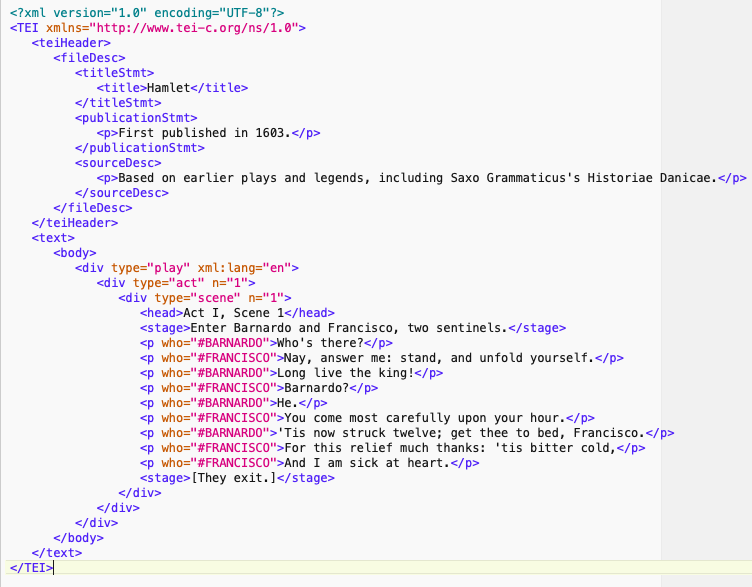Click the closing sourceDesc tag
The height and width of the screenshot is (587, 752).
pos(122,193)
